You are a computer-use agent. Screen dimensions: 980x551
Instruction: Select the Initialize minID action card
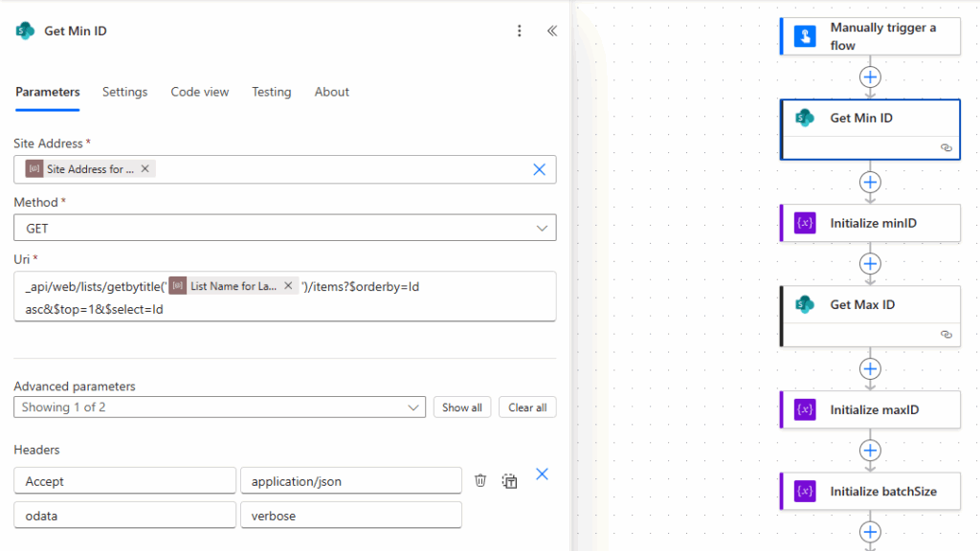click(870, 223)
